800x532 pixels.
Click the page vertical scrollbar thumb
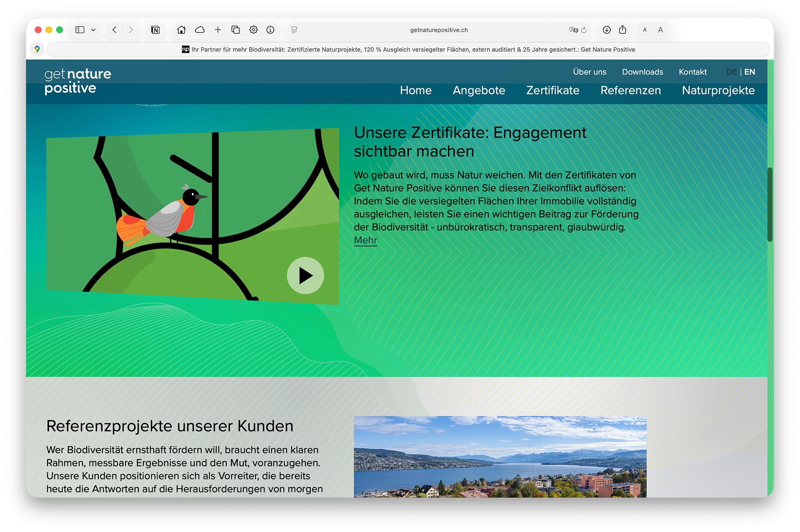770,204
